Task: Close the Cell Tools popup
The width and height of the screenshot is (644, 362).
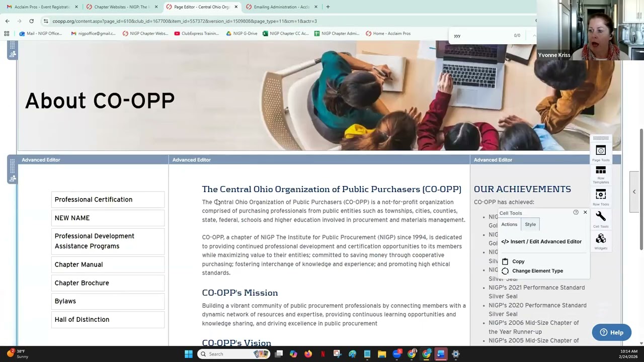Action: [585, 212]
